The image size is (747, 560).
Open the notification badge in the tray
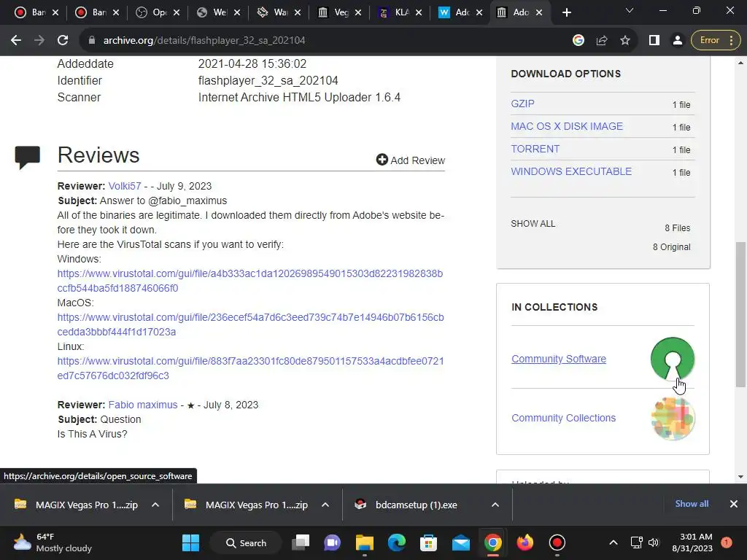tap(727, 542)
